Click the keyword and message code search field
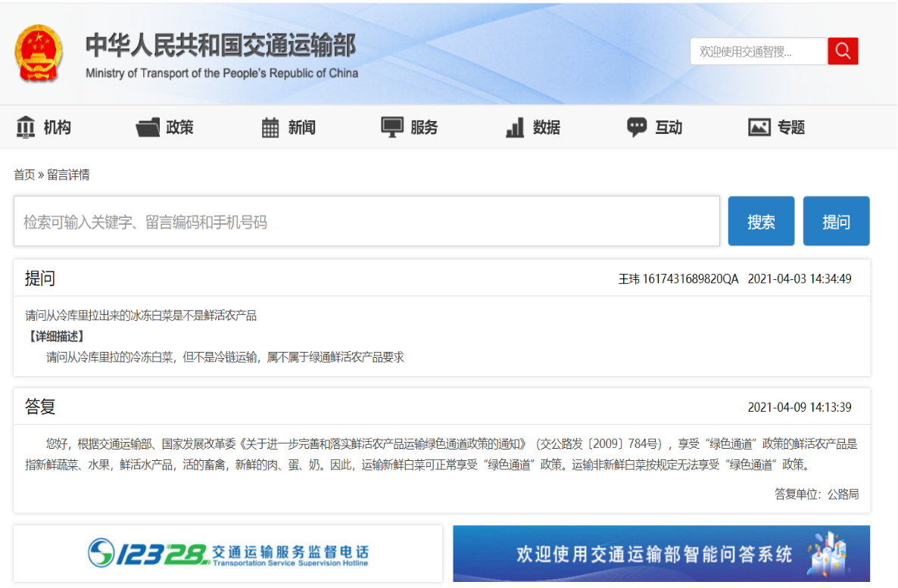The image size is (898, 588). tap(366, 222)
